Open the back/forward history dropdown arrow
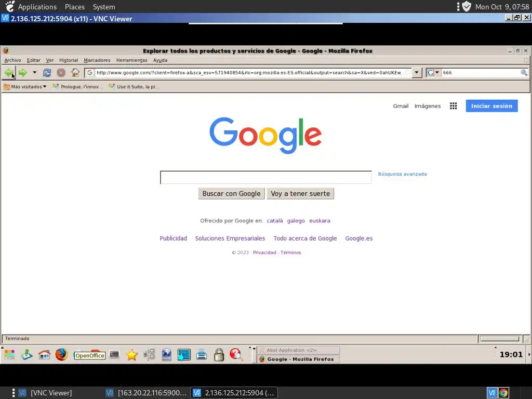Viewport: 532px width, 399px height. (34, 73)
